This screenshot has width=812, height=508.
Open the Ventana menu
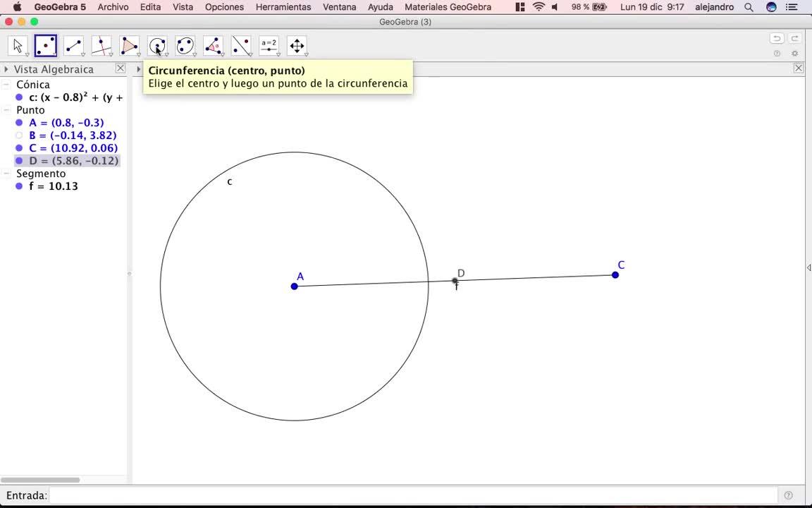pyautogui.click(x=339, y=7)
